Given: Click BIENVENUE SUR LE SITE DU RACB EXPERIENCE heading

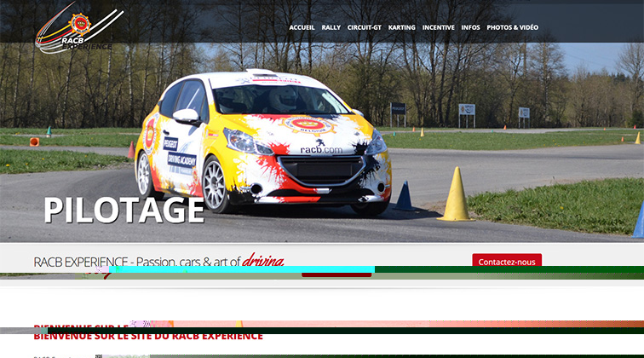Looking at the screenshot, I should tap(148, 336).
